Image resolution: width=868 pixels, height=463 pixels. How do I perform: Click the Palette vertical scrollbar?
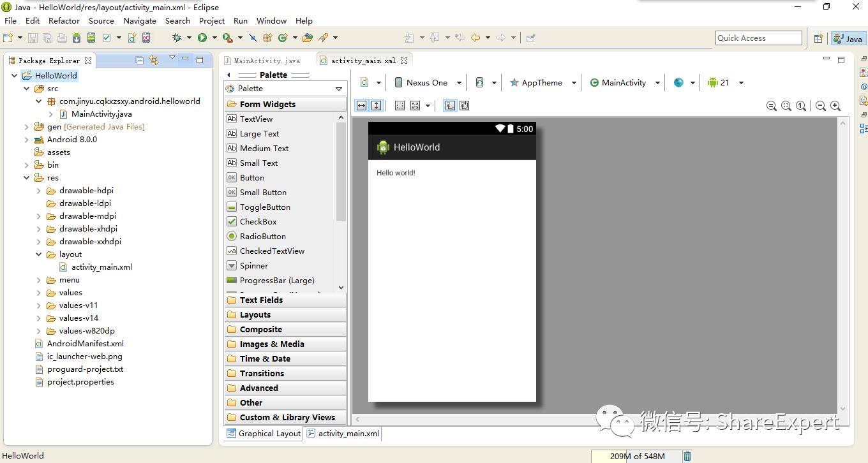point(341,172)
